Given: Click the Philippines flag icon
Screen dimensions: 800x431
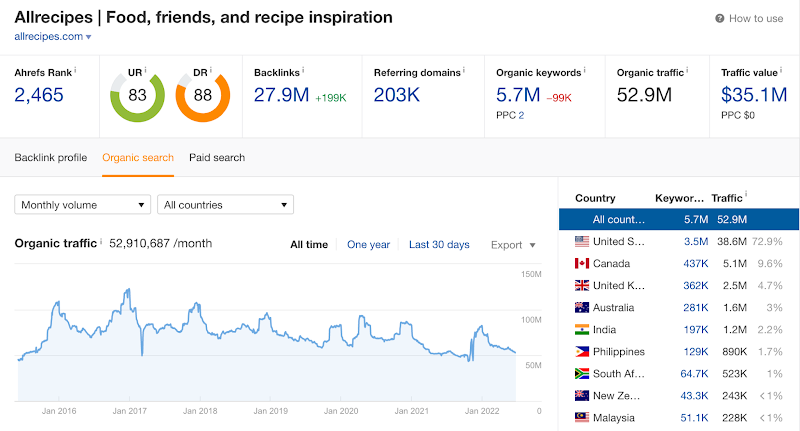Looking at the screenshot, I should coord(582,351).
